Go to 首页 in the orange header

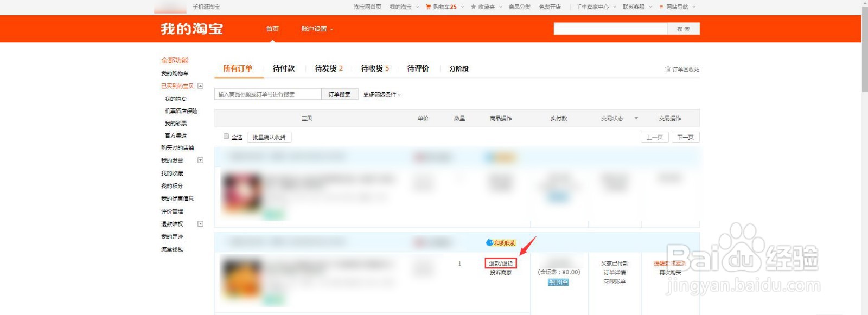272,29
